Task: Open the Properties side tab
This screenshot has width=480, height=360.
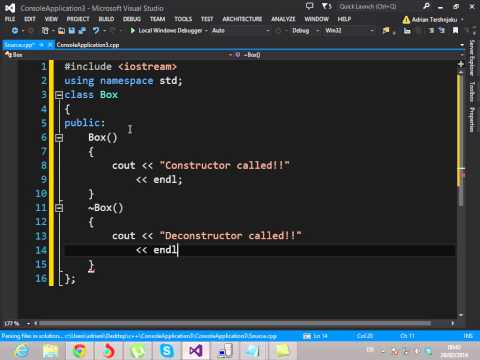Action: 472,119
